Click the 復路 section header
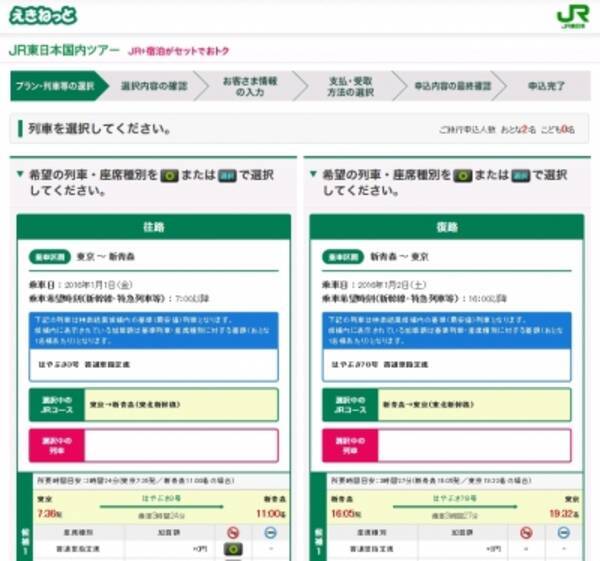Image resolution: width=600 pixels, height=561 pixels. pos(447,227)
